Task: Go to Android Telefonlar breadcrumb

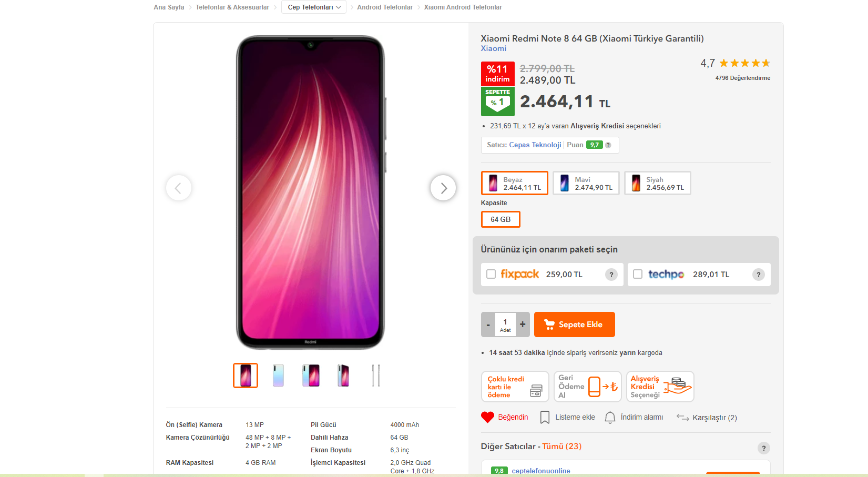Action: coord(385,7)
